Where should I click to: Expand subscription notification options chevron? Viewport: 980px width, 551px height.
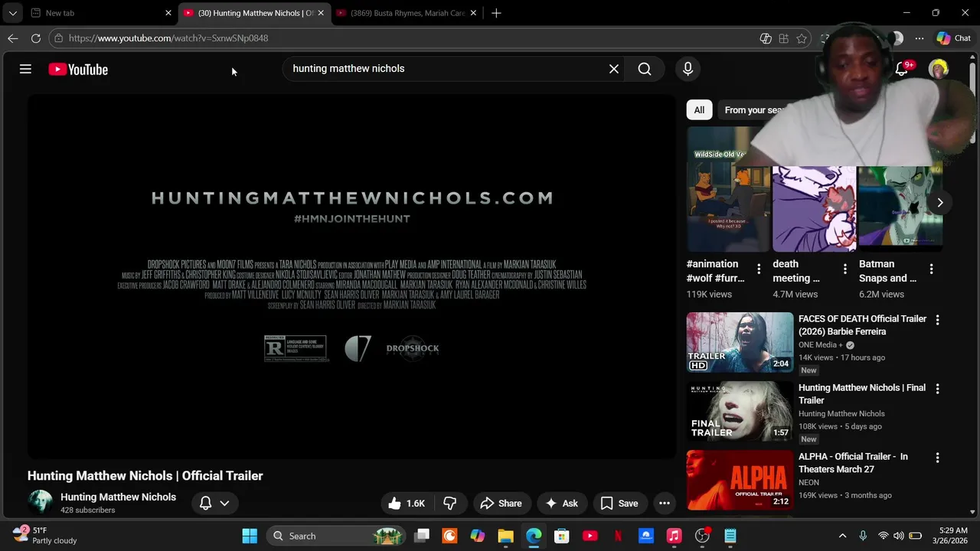(224, 503)
